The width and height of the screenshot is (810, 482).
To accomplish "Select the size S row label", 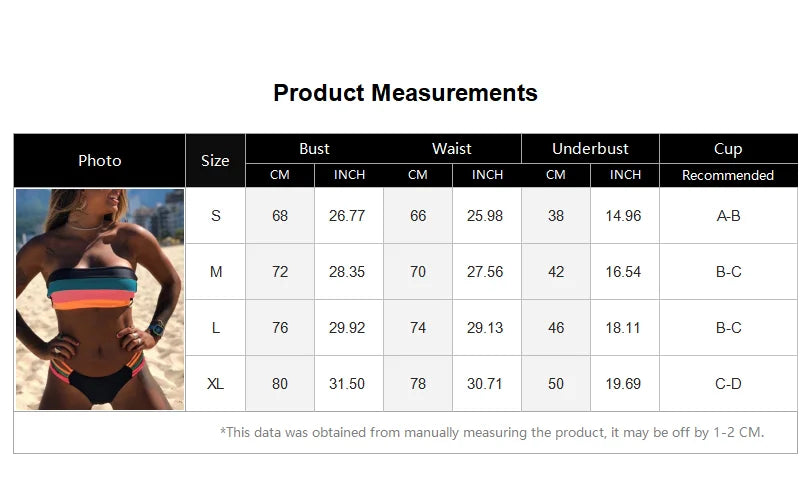I will pyautogui.click(x=215, y=215).
